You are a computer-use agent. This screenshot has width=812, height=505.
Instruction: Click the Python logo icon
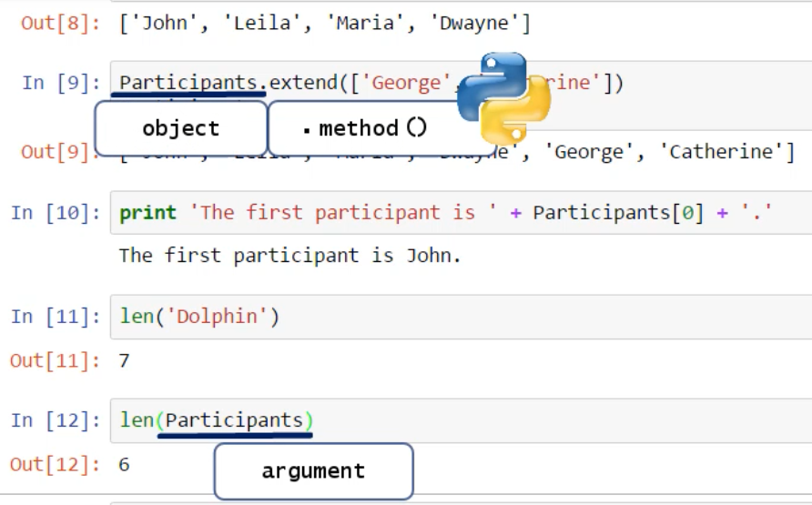(x=503, y=96)
